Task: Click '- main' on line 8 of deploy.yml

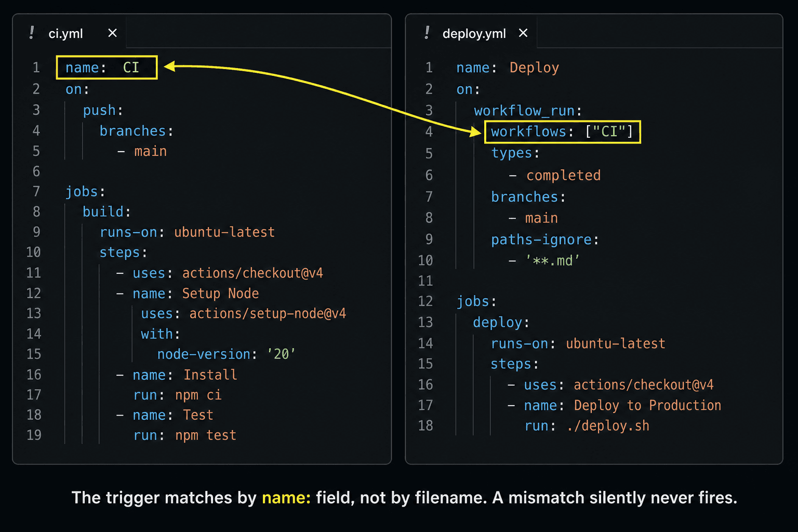Action: click(x=533, y=218)
